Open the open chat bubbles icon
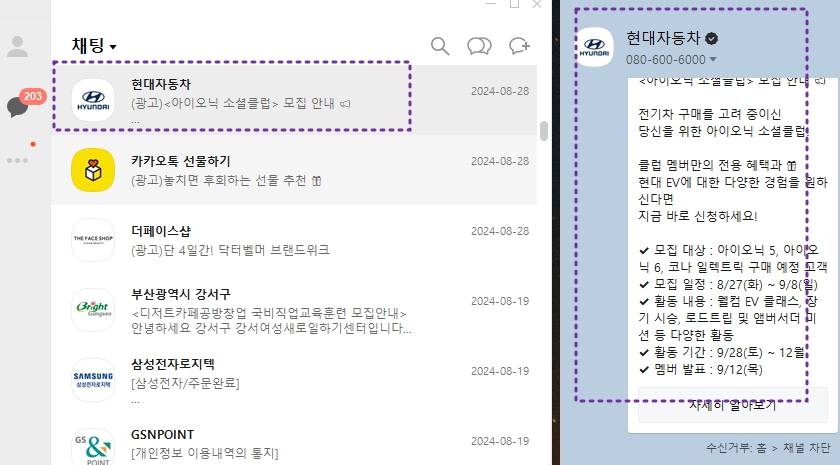This screenshot has height=465, width=840. click(x=479, y=46)
